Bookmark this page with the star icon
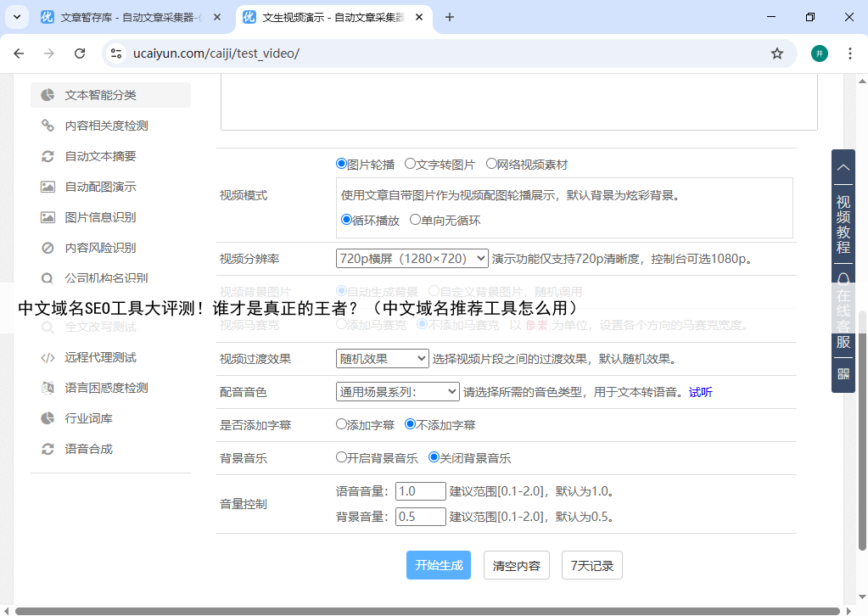868x616 pixels. coord(776,53)
